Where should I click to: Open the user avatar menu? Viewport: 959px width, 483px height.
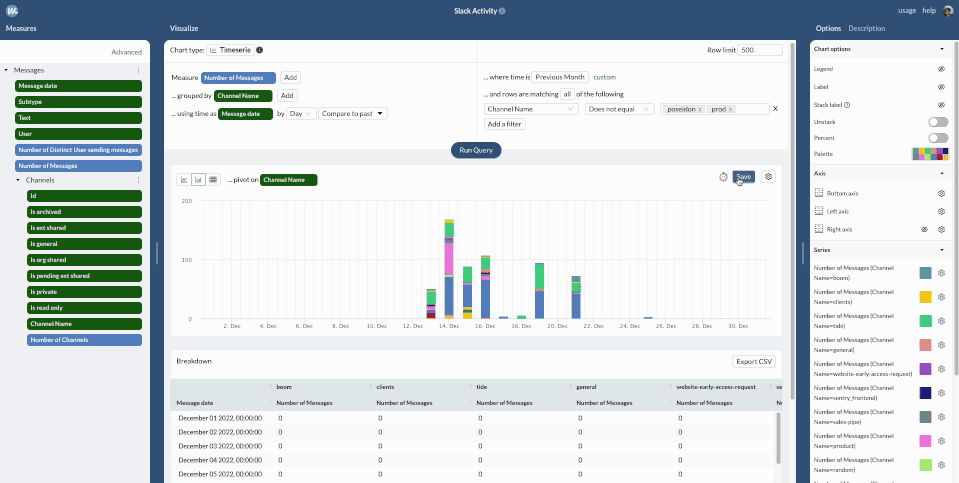pos(948,10)
